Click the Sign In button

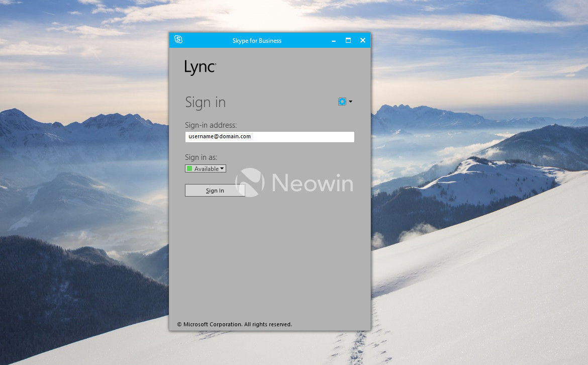(x=215, y=190)
